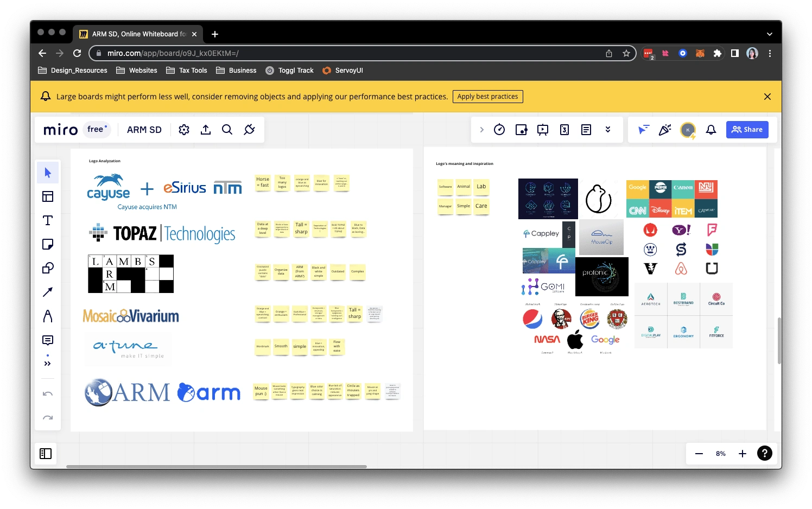Click the vertical scrollbar on the right
This screenshot has height=509, width=812.
[x=779, y=341]
